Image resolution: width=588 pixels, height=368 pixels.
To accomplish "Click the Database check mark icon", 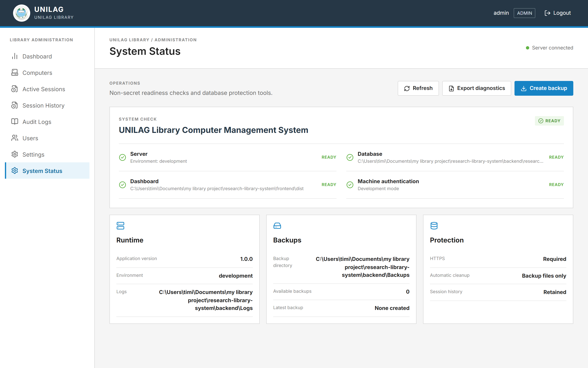I will pyautogui.click(x=350, y=157).
